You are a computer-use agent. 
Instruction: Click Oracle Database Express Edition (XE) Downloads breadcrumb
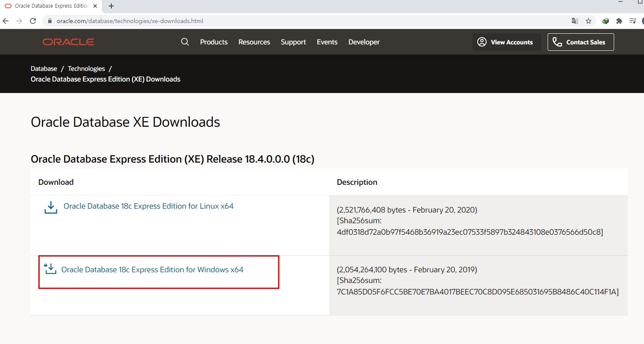click(x=105, y=79)
